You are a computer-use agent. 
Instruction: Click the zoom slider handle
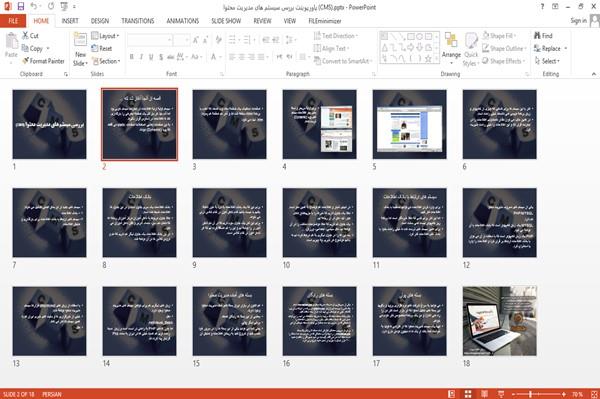(530, 394)
